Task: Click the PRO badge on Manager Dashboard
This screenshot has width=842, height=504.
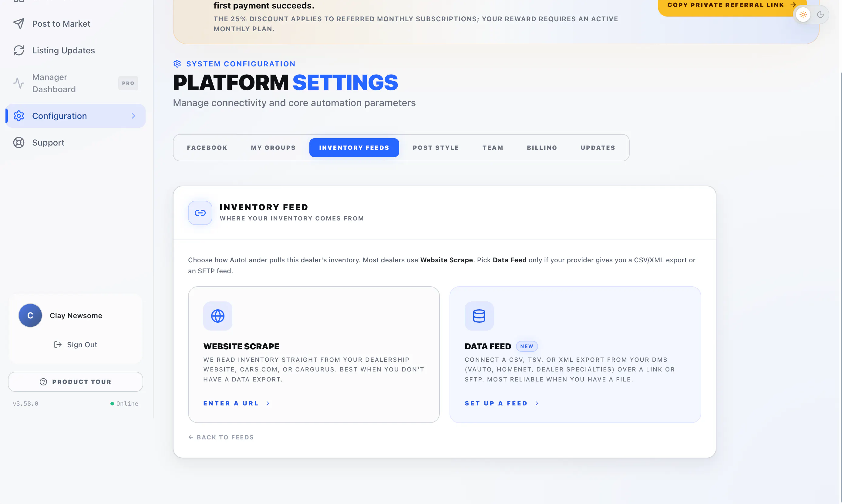Action: (128, 83)
